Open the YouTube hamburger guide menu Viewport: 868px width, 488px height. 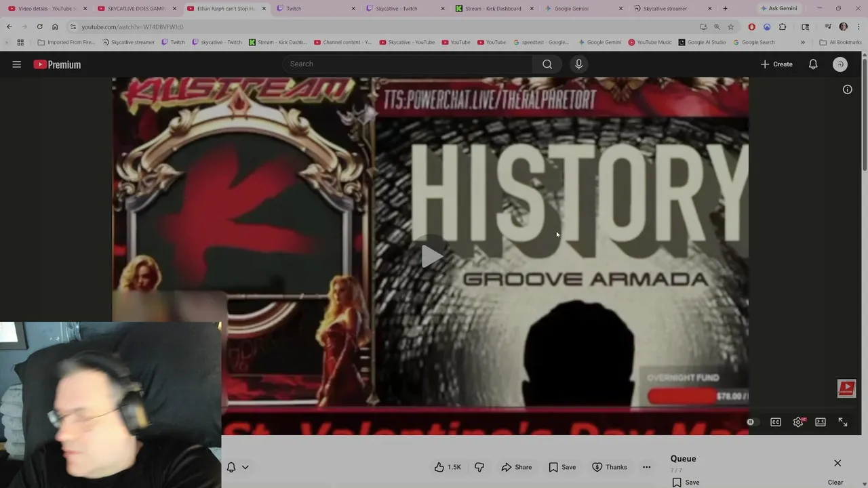coord(17,64)
